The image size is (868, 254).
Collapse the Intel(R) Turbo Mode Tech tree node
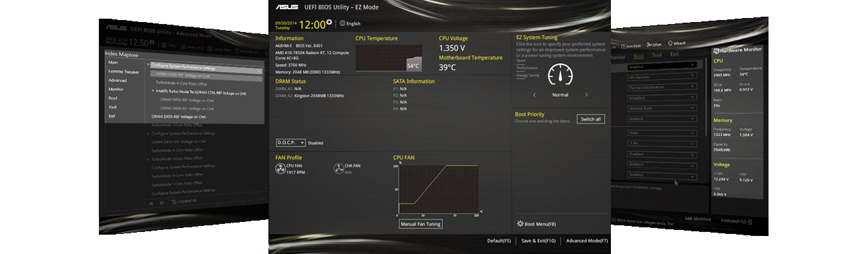pos(152,91)
